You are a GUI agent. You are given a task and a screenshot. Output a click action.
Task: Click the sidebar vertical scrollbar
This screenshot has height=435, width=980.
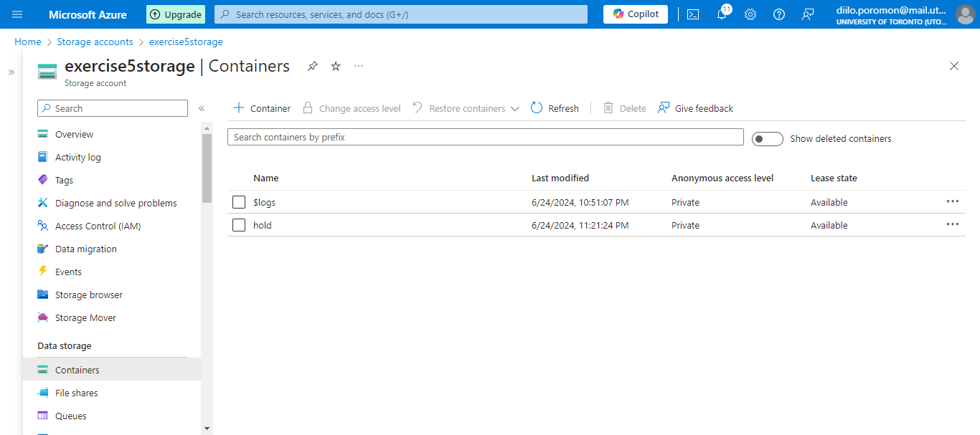point(207,168)
